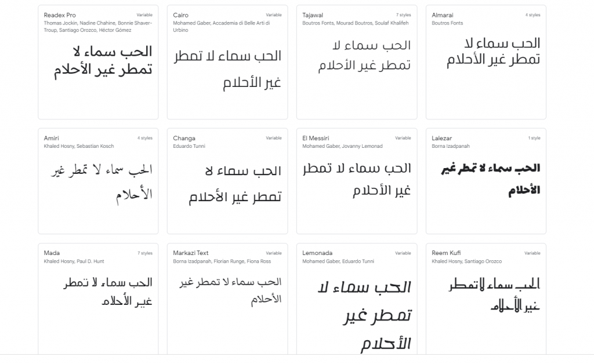Select the El Messiri font card

coord(357,181)
